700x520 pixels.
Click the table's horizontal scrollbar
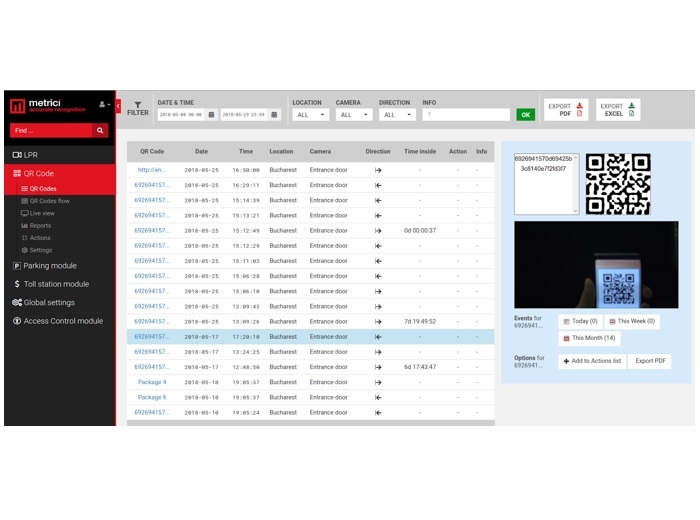coord(311,423)
